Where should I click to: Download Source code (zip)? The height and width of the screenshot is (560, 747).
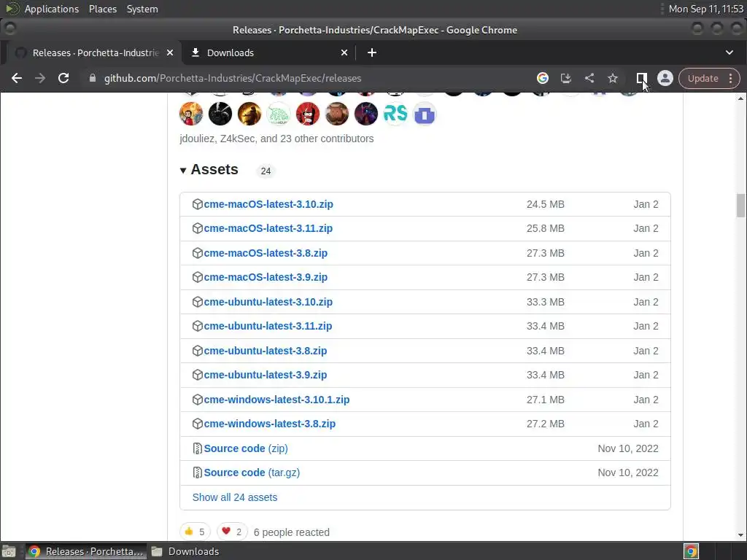(x=246, y=448)
